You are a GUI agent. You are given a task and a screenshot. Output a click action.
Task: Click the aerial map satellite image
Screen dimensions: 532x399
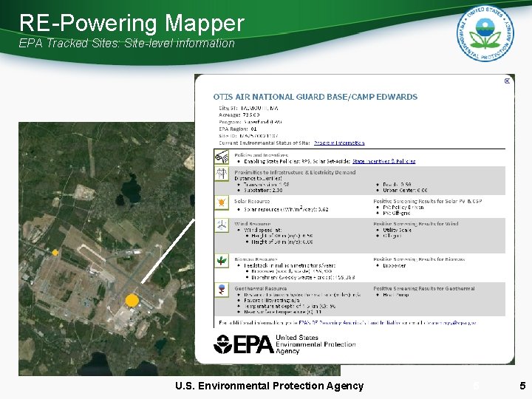(x=106, y=249)
